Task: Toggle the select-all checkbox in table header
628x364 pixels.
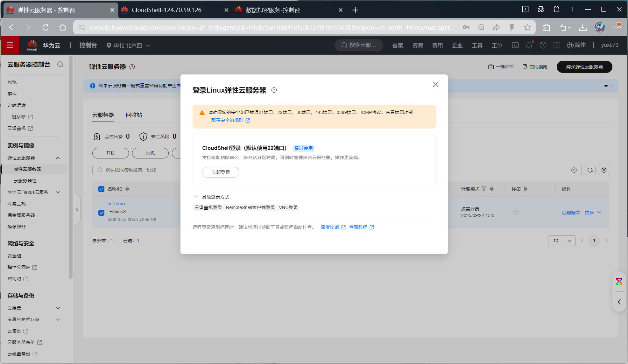Action: pos(102,189)
